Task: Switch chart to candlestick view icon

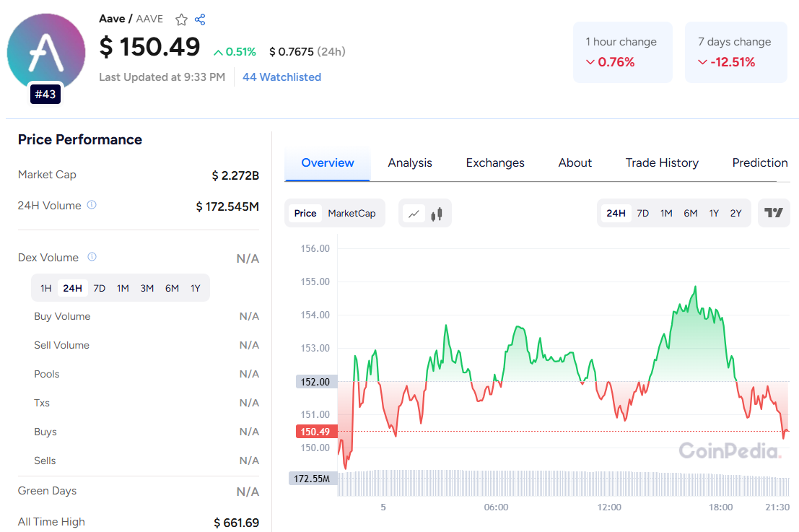Action: pos(437,214)
